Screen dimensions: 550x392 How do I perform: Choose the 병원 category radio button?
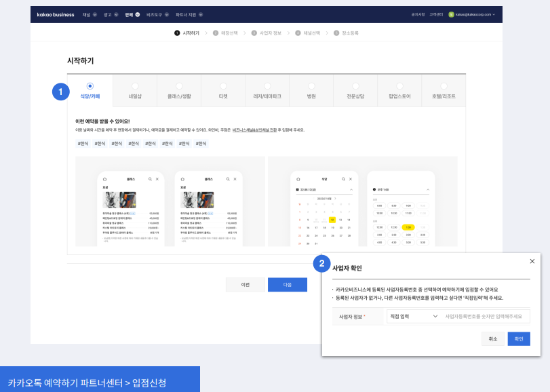point(311,86)
